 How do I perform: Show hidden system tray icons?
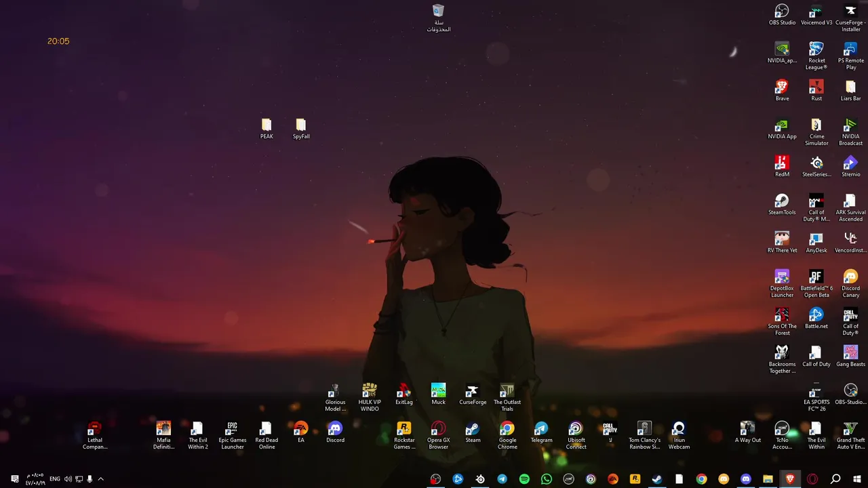click(100, 479)
